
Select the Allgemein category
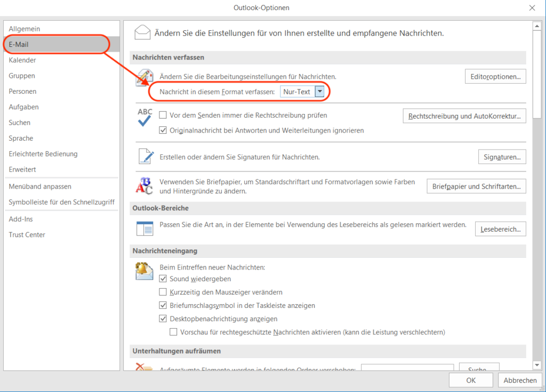point(62,29)
